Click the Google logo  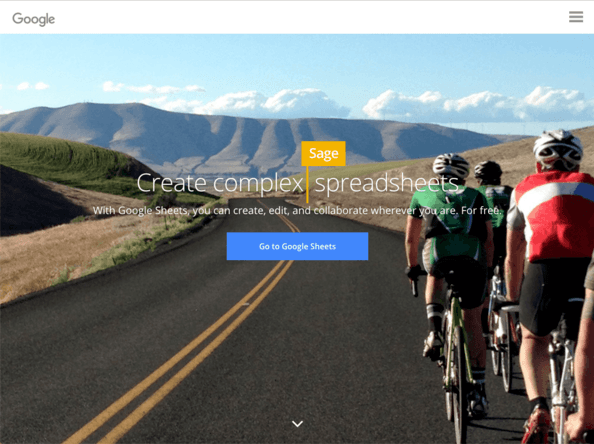click(33, 19)
